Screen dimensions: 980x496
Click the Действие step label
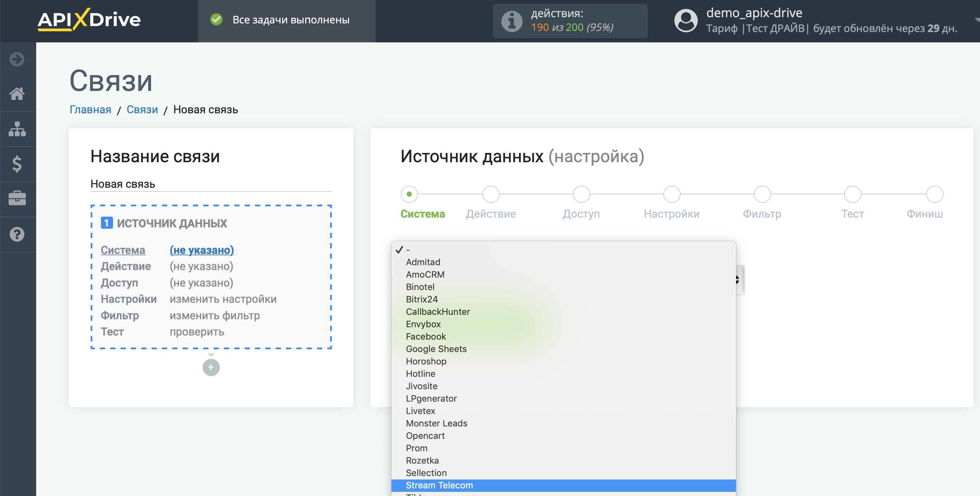(x=491, y=214)
